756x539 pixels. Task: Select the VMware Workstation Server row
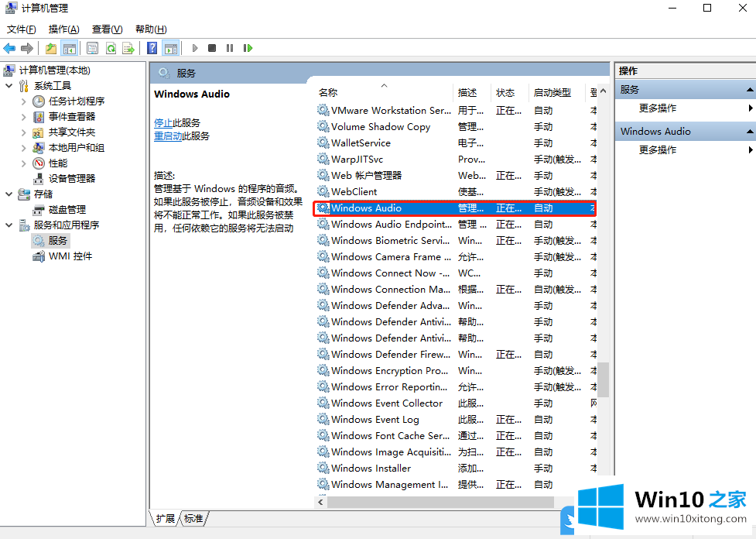pos(456,111)
